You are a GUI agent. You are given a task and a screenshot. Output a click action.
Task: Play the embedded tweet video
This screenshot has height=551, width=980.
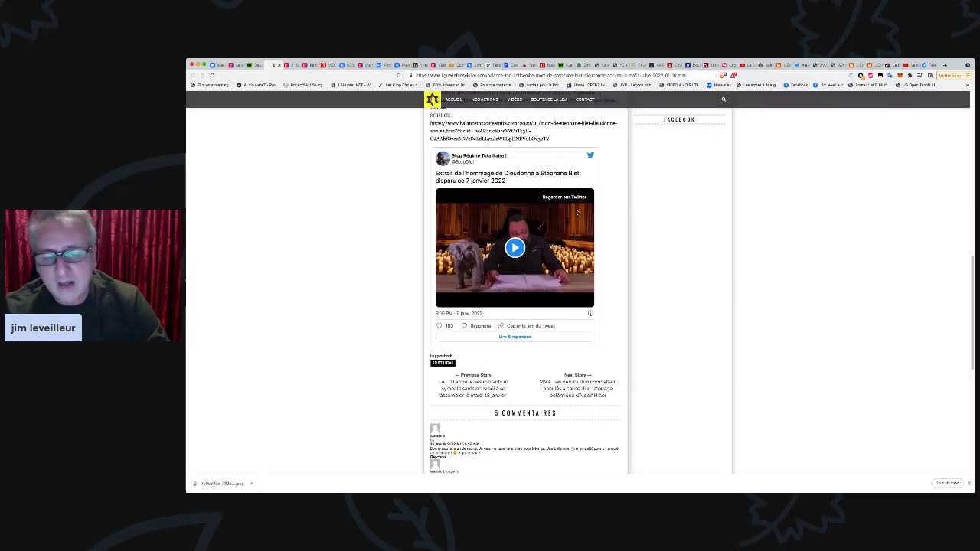pyautogui.click(x=514, y=247)
